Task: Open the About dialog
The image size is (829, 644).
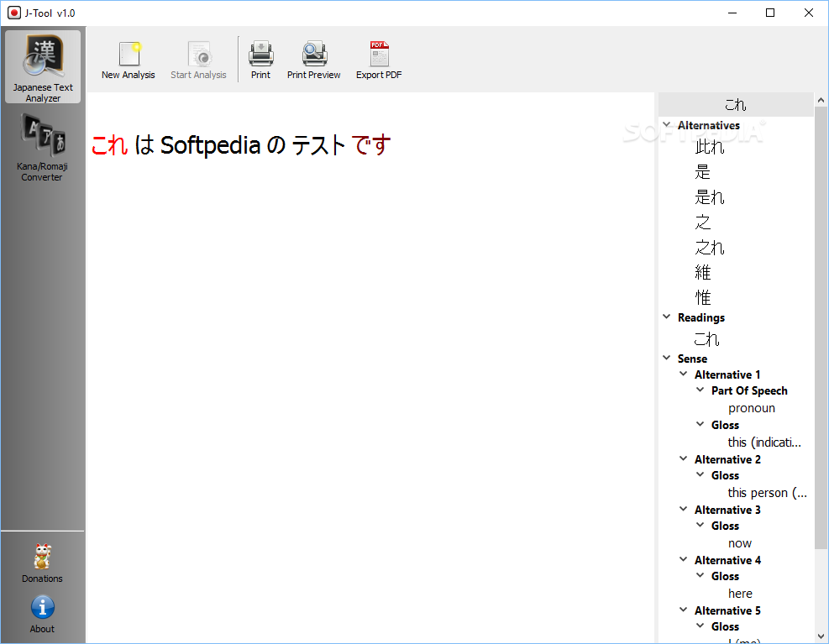Action: [42, 614]
